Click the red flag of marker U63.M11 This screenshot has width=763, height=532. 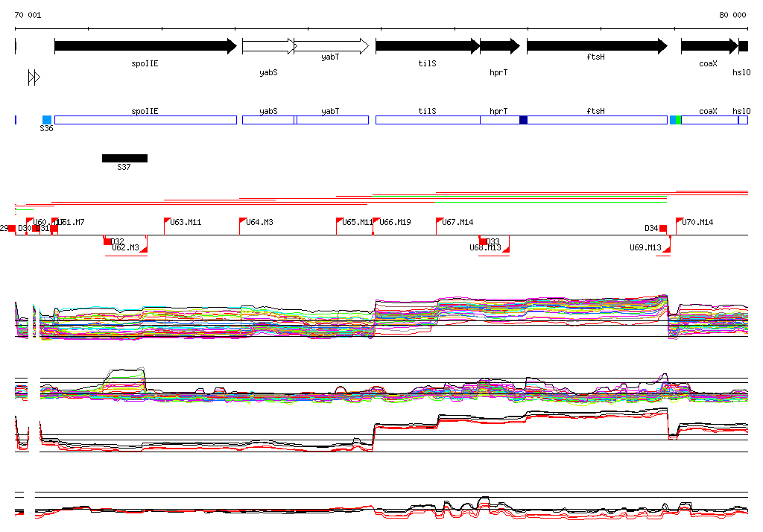click(167, 221)
